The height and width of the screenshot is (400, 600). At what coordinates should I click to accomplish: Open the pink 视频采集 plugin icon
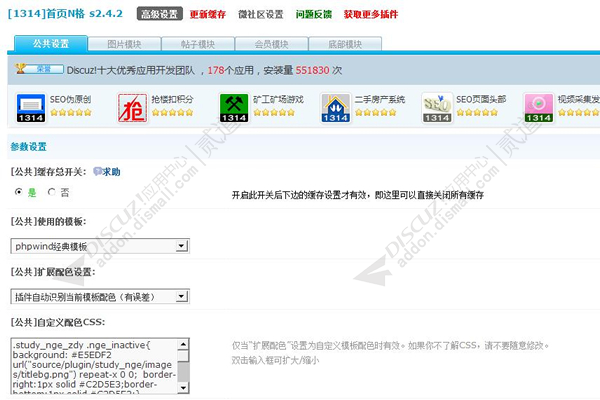tap(538, 106)
